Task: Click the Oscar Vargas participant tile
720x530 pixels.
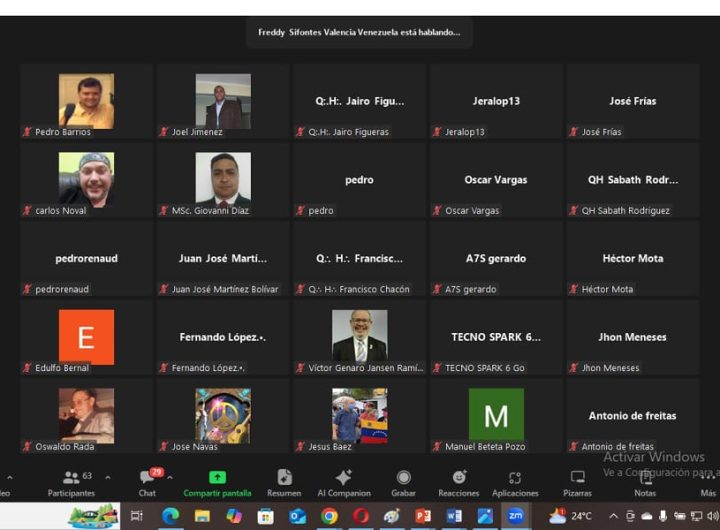Action: click(x=496, y=180)
